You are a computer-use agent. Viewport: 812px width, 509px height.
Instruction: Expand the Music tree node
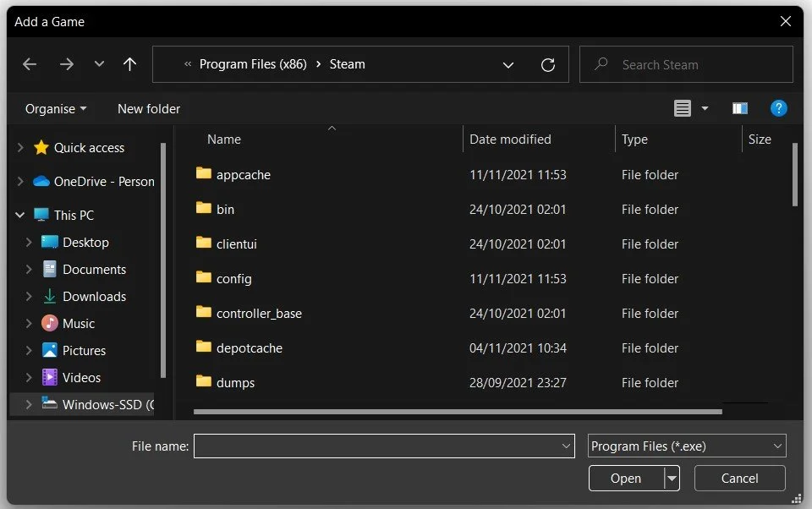29,323
